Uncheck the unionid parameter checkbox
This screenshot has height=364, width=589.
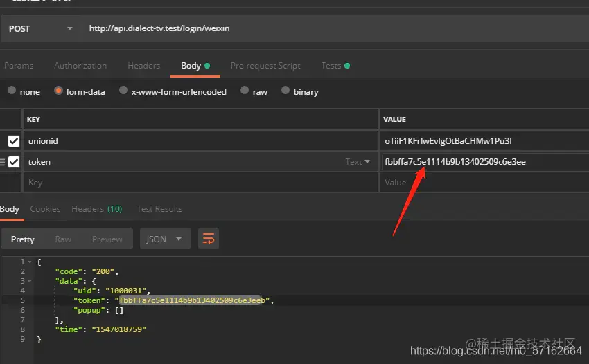coord(14,141)
